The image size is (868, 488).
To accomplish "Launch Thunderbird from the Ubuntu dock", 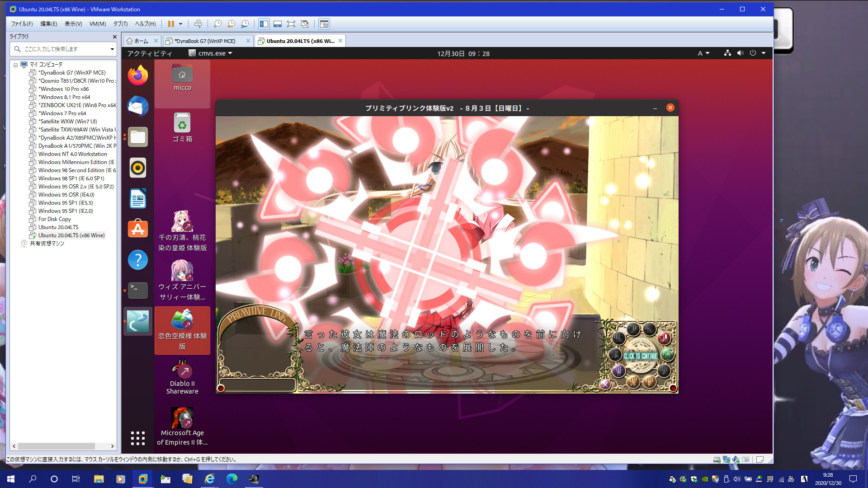I will click(138, 106).
